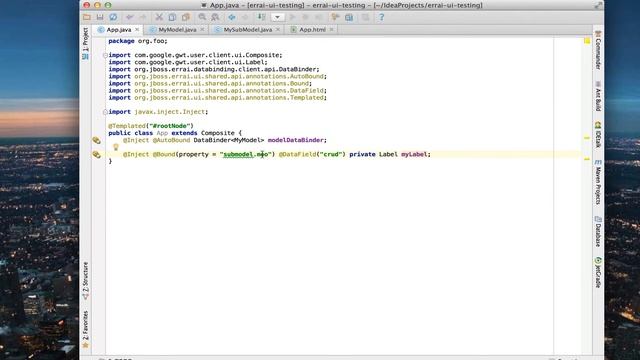Click the Forward navigation arrow
Viewport: 640px width, 360px height.
point(245,17)
